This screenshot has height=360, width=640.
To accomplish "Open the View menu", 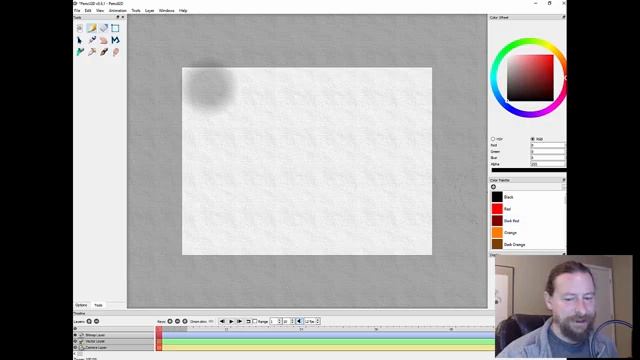I will coord(100,11).
